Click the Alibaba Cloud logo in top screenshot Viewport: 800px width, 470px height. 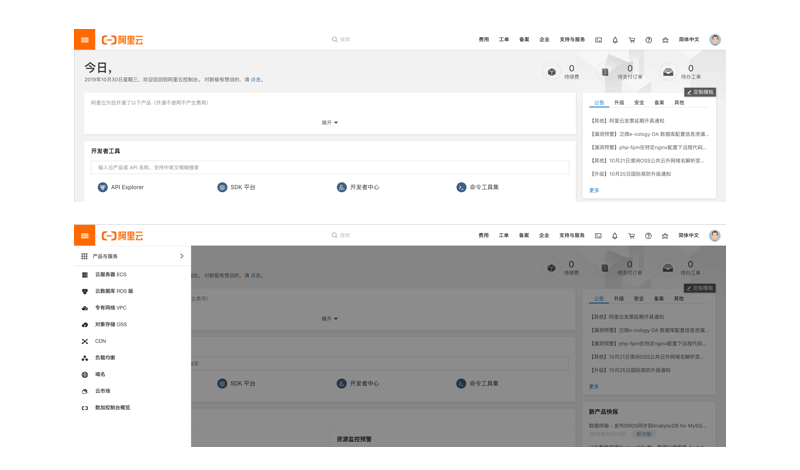click(122, 40)
